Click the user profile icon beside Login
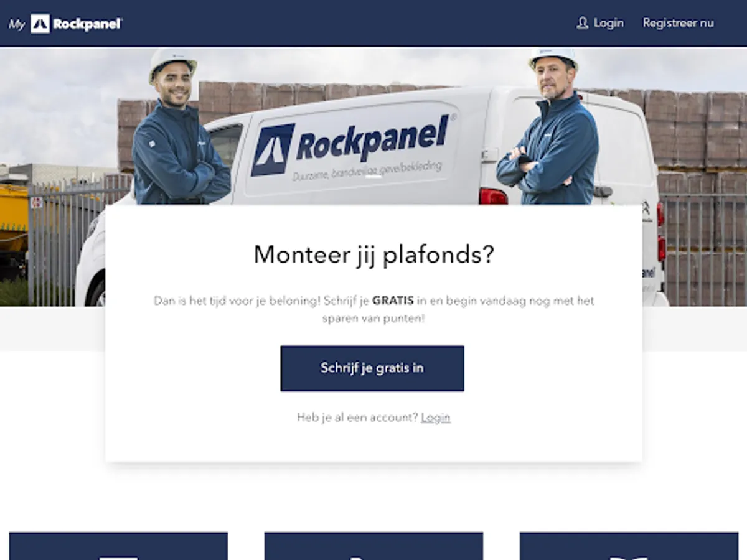The height and width of the screenshot is (560, 747). pos(582,23)
